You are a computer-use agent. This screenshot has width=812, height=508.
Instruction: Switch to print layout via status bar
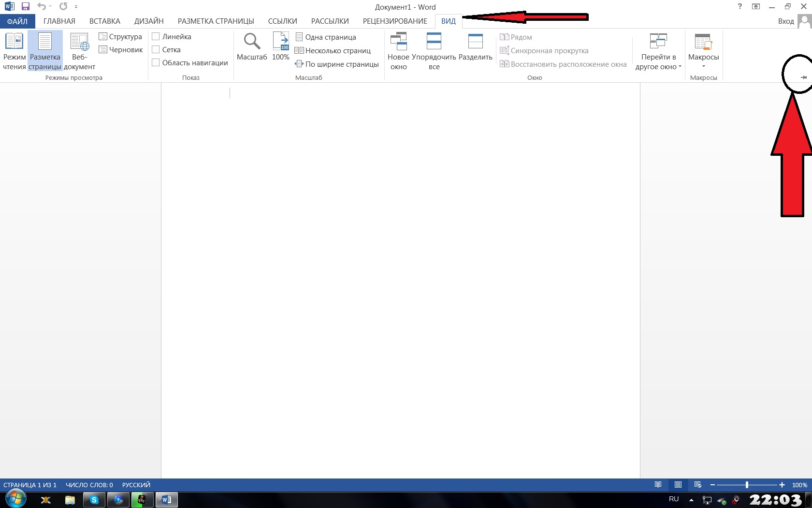(x=678, y=485)
